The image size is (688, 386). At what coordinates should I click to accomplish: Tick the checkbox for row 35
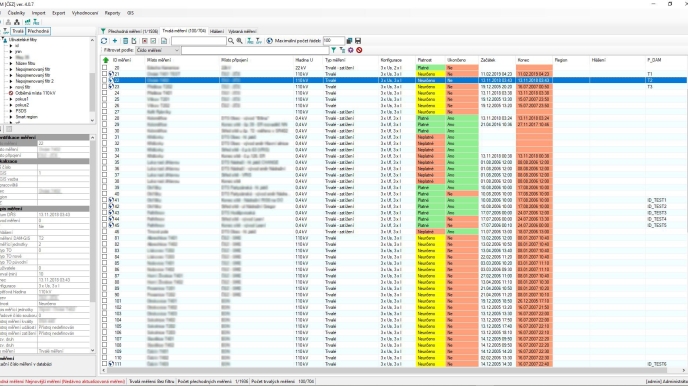click(104, 162)
